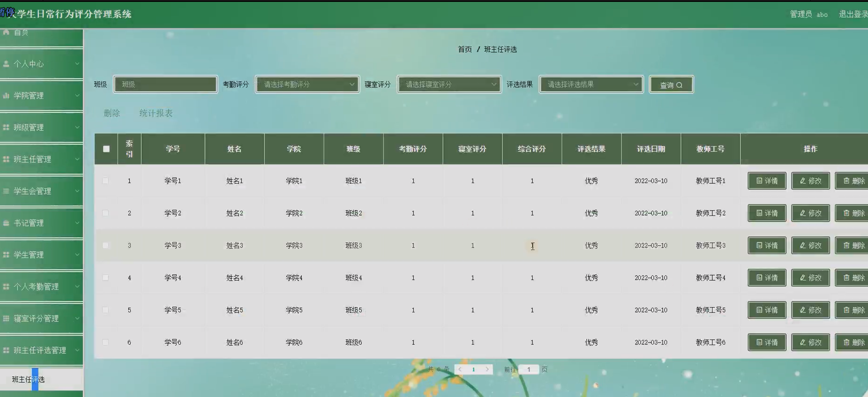The width and height of the screenshot is (868, 397).
Task: Toggle the select-all checkbox in table header
Action: 106,149
